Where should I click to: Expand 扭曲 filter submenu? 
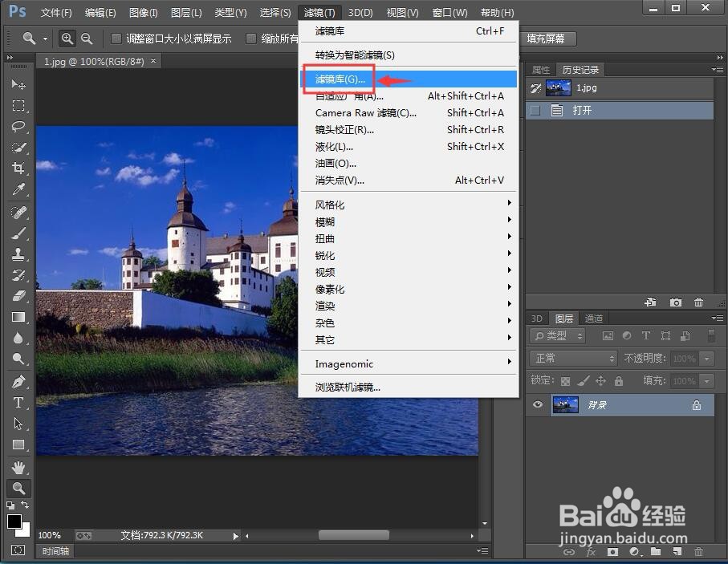click(x=409, y=238)
